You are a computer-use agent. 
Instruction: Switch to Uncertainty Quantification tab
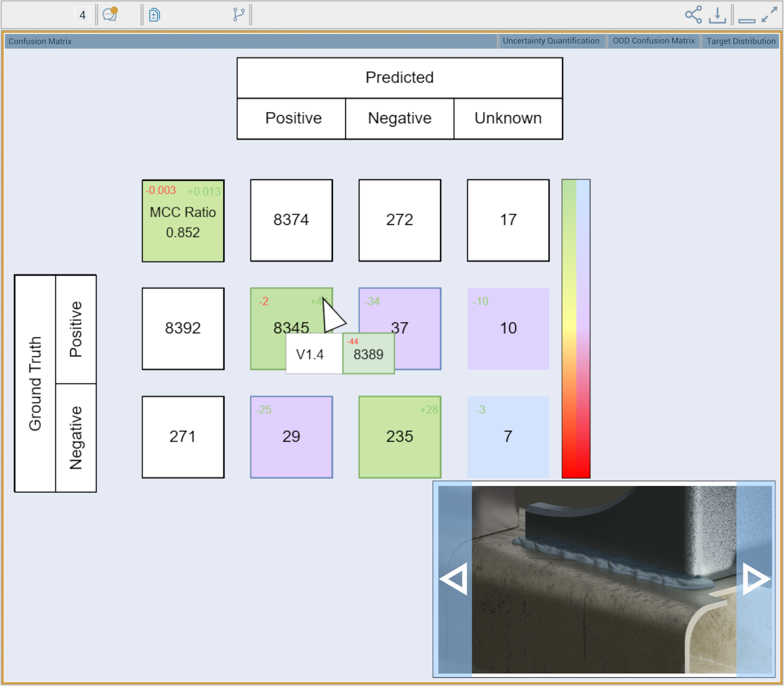[x=551, y=41]
